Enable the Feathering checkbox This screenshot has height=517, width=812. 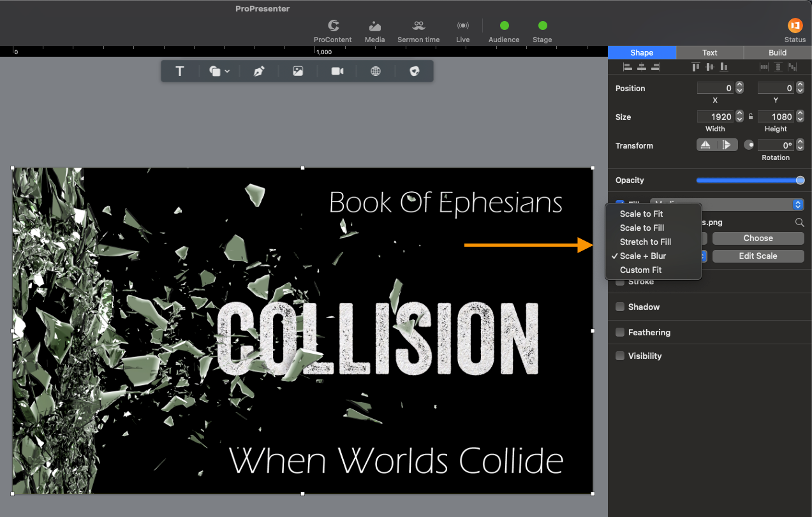pos(620,332)
